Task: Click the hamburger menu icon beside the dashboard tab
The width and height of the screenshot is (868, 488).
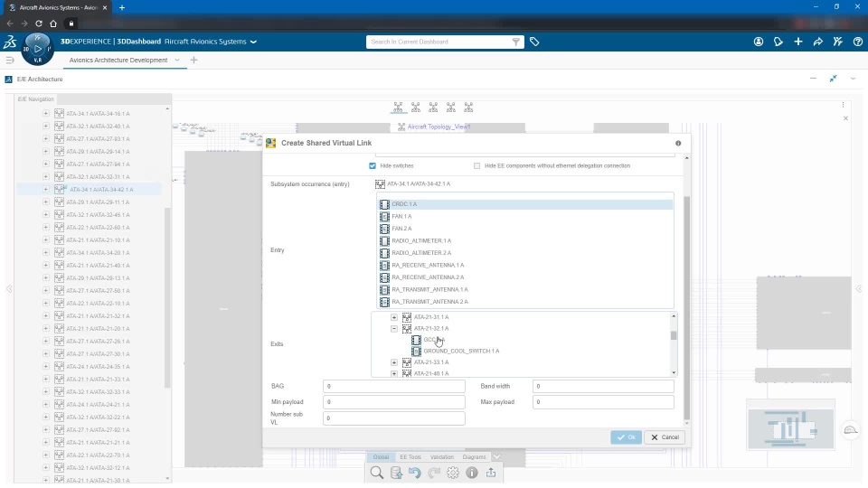Action: [9, 60]
